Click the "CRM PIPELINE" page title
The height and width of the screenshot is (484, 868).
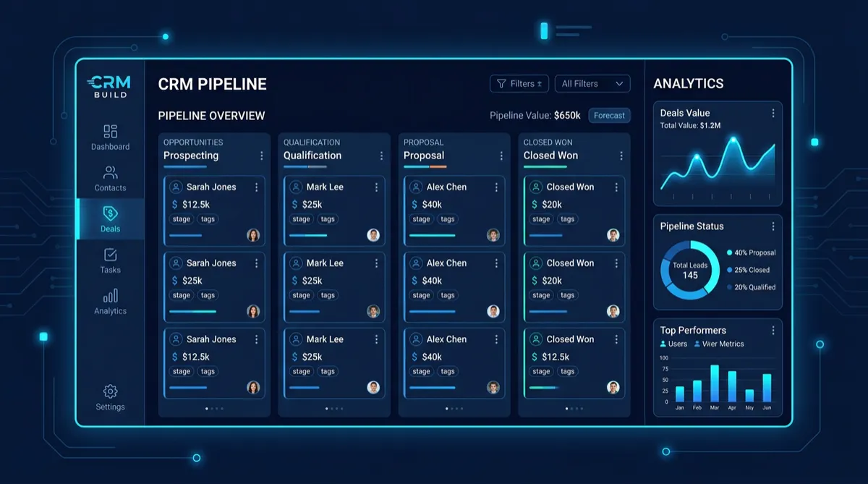[213, 84]
